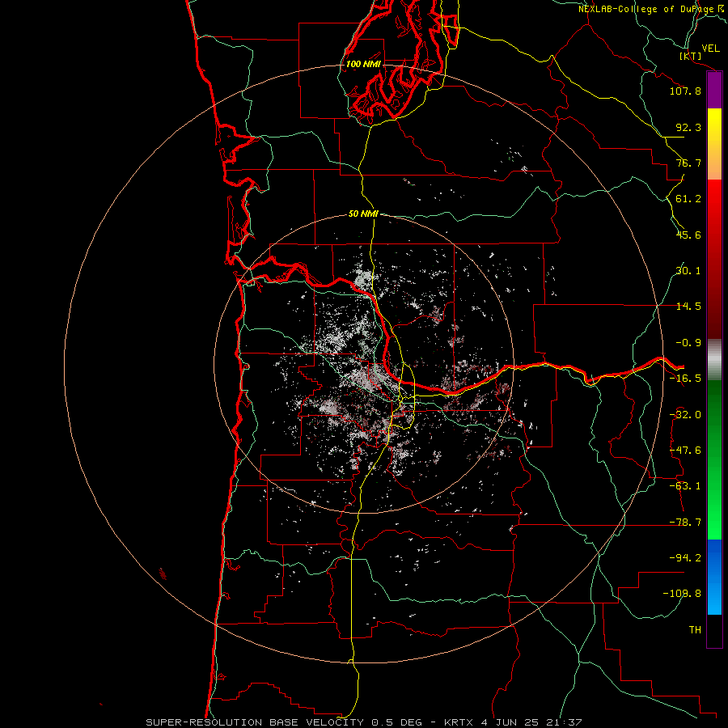728x728 pixels.
Task: Click the 61.2 velocity scale value
Action: pos(688,199)
